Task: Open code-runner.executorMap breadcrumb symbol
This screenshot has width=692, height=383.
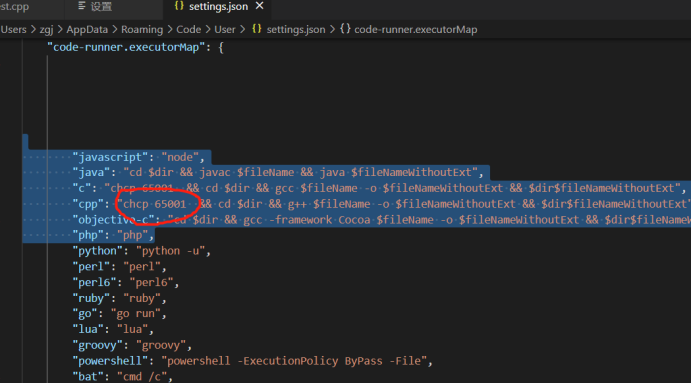Action: pos(416,30)
